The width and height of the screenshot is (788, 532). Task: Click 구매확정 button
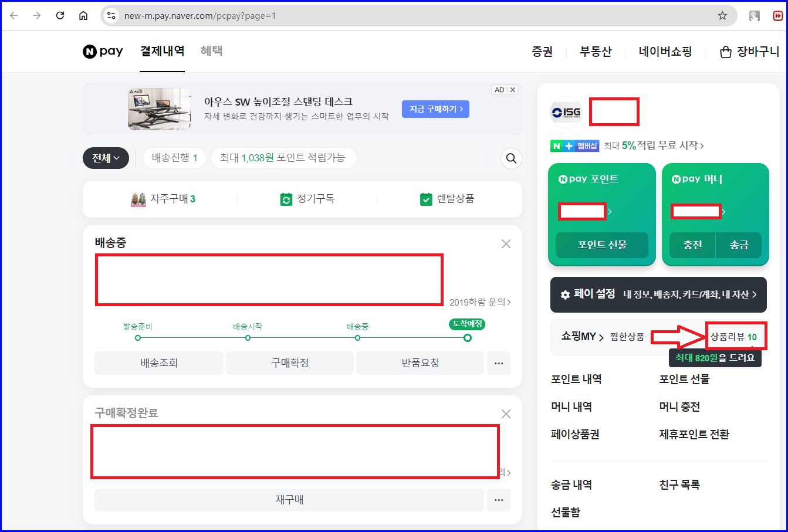click(x=290, y=363)
